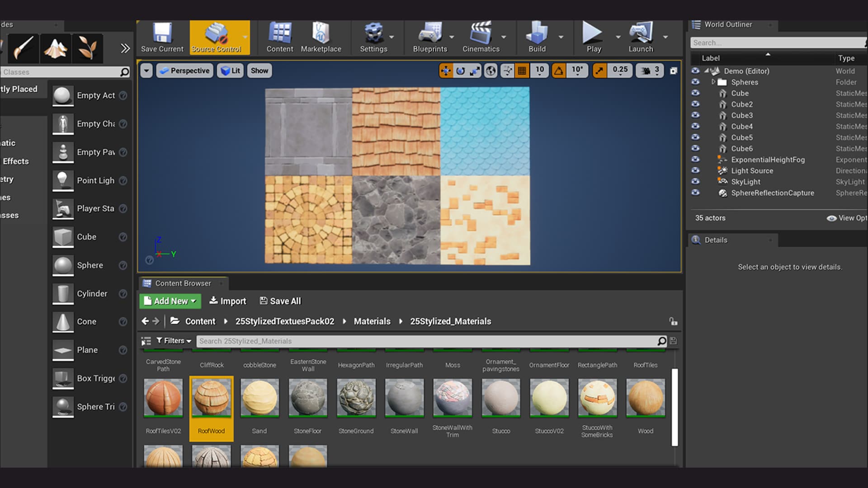Toggle snap to grid in the viewport
Viewport: 868px width, 488px height.
click(x=523, y=70)
